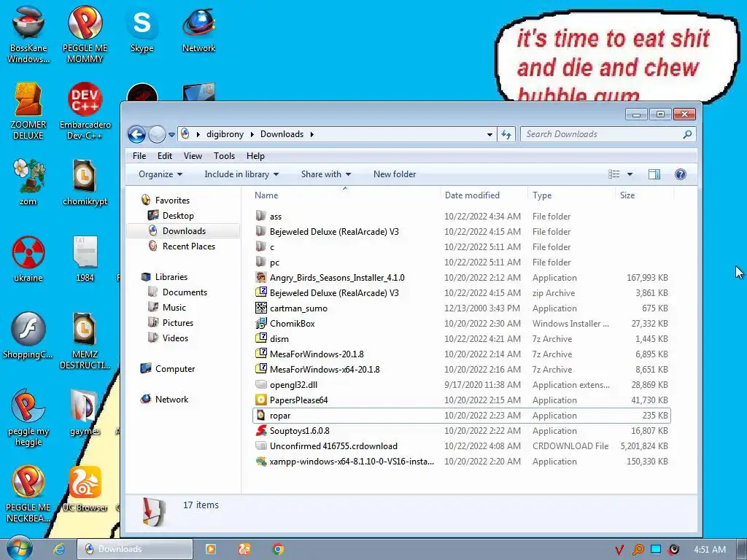Open the Edit menu
This screenshot has height=560, width=747.
click(165, 156)
